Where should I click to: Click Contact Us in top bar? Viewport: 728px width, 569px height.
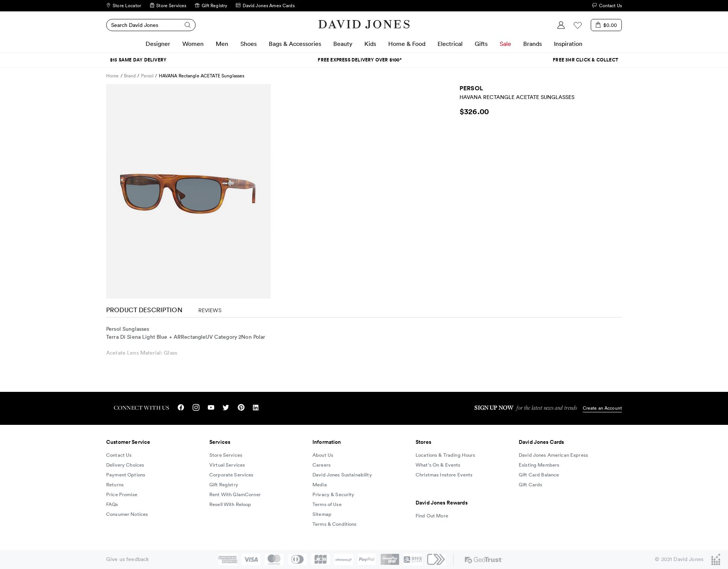point(607,6)
